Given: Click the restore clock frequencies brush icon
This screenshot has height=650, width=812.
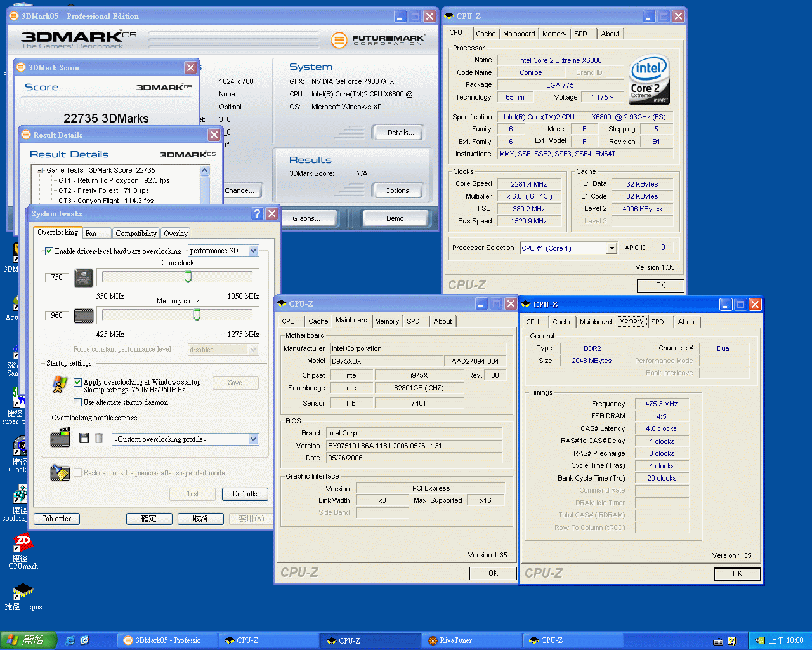Looking at the screenshot, I should pos(60,473).
